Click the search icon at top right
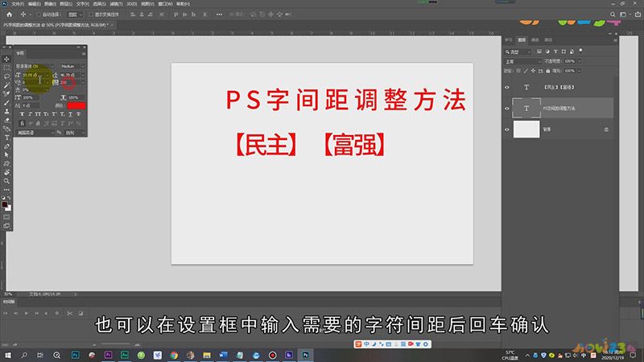 (x=613, y=14)
